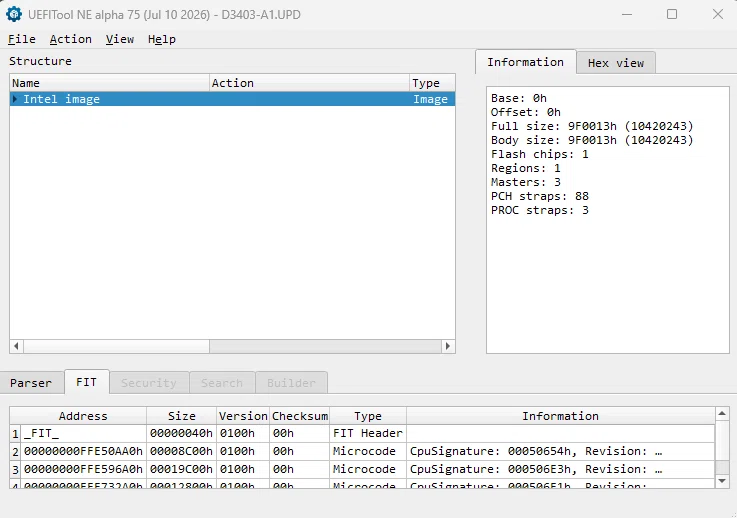Click CpuSignature 000506E3h information cell
Image resolution: width=737 pixels, height=518 pixels.
560,469
